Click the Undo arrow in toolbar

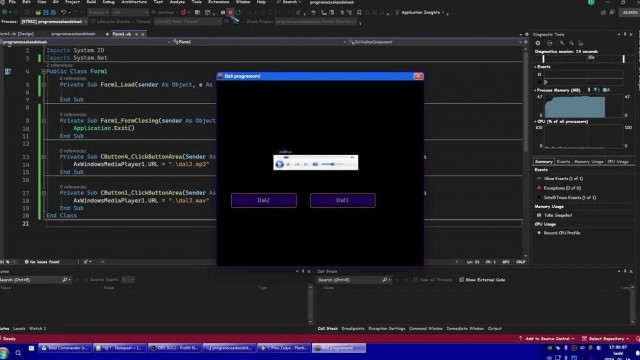[x=63, y=13]
